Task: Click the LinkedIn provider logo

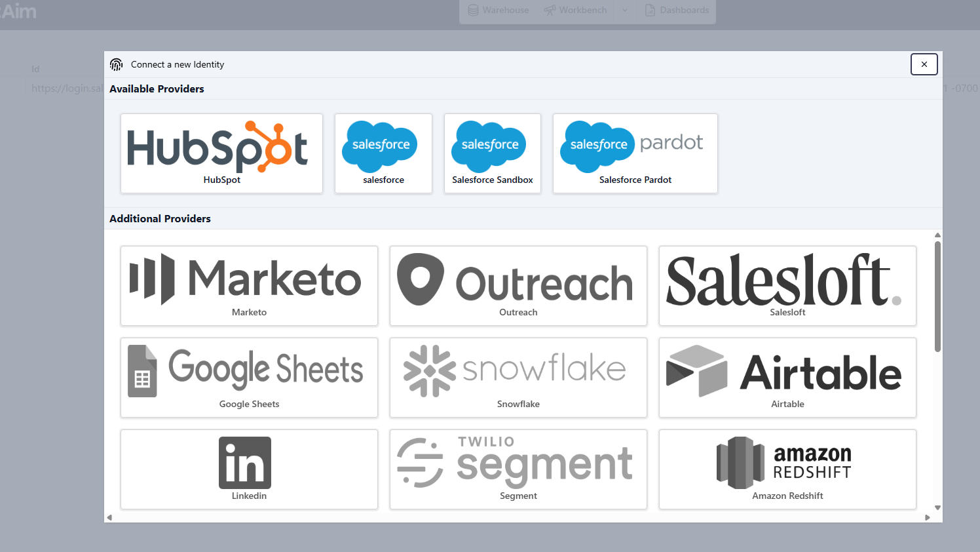Action: 245,463
